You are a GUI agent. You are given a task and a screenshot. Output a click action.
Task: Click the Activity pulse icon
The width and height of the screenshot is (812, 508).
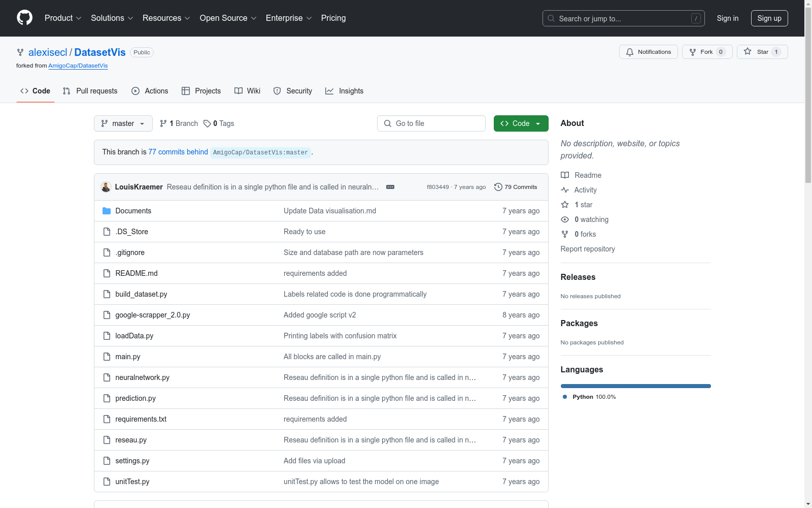point(565,190)
